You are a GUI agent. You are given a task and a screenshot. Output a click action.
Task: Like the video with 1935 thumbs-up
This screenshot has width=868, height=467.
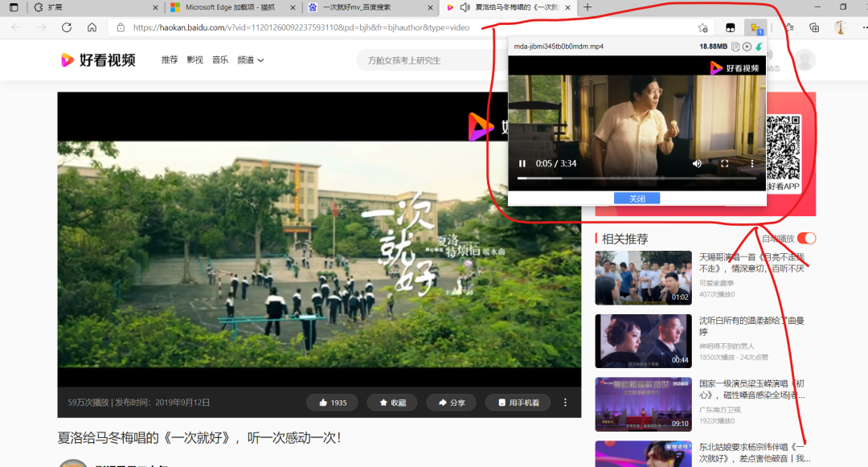[332, 403]
